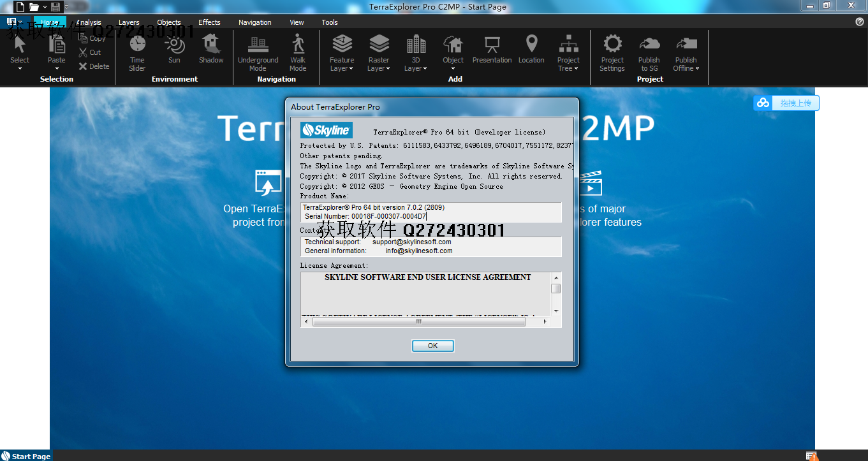Delete the selected object
This screenshot has height=461, width=868.
(x=94, y=66)
